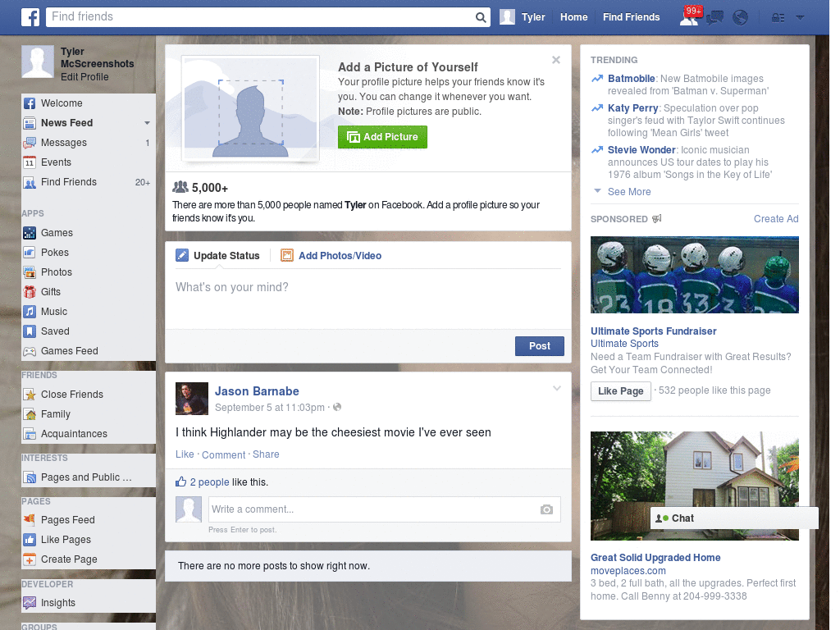Click the Messages sidebar icon

click(30, 143)
